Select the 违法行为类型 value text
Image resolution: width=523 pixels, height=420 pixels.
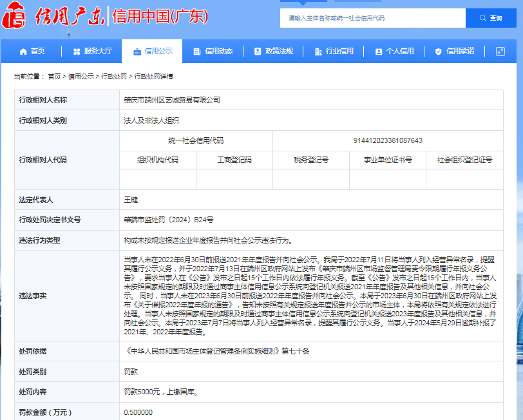point(209,240)
